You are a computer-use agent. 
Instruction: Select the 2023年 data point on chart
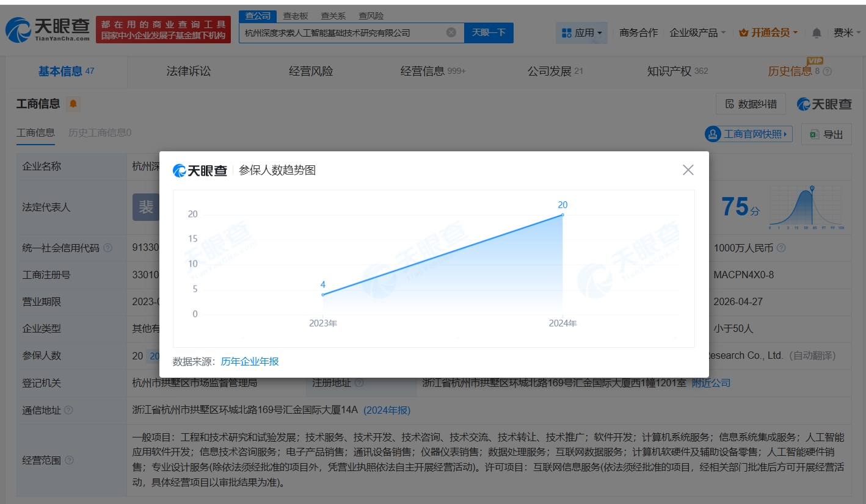click(x=323, y=295)
